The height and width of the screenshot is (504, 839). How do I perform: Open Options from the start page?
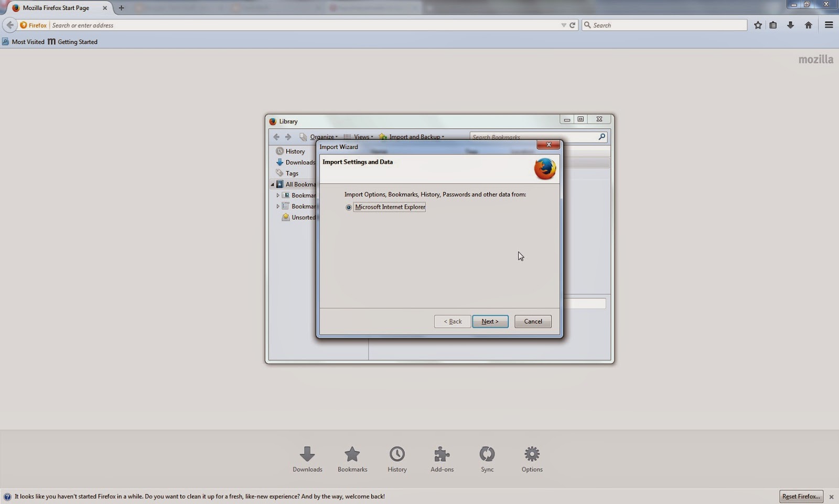click(532, 459)
